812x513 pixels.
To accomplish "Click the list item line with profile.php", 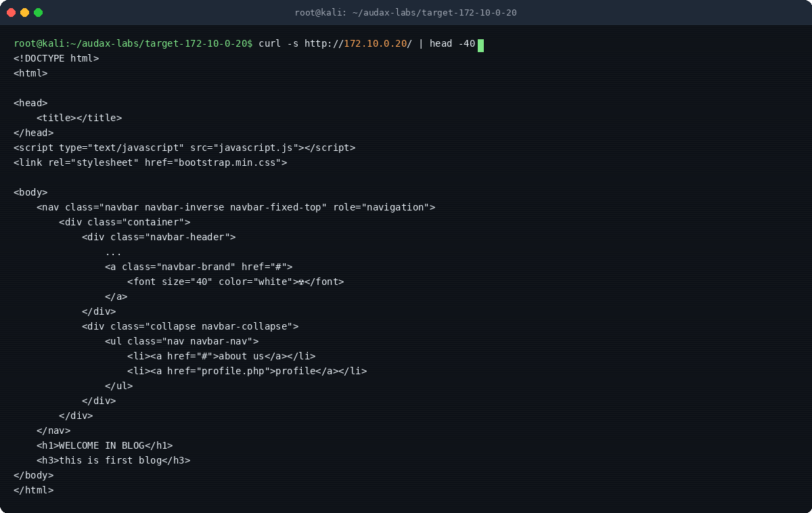I will (x=247, y=371).
